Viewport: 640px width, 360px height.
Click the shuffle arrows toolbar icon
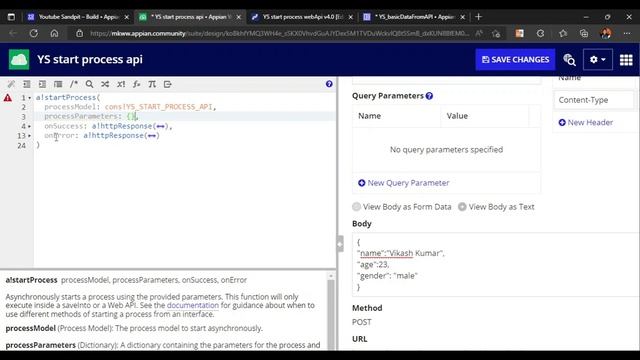[x=105, y=84]
